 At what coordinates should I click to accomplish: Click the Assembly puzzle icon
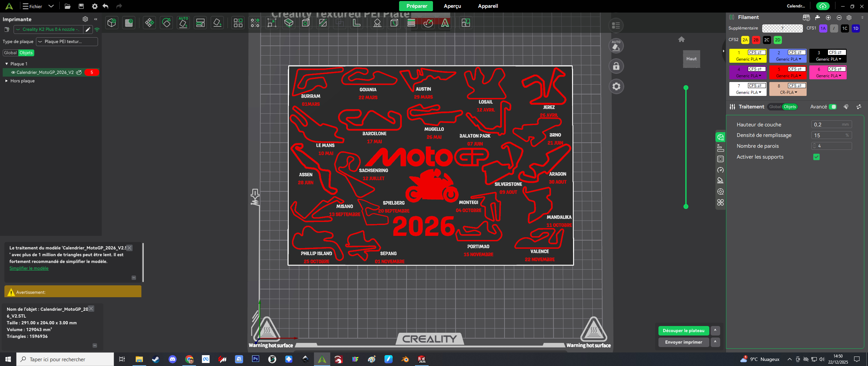(x=466, y=23)
